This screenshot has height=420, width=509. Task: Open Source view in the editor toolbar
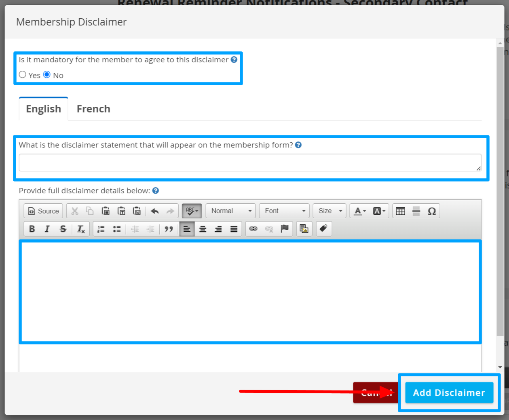pos(43,211)
